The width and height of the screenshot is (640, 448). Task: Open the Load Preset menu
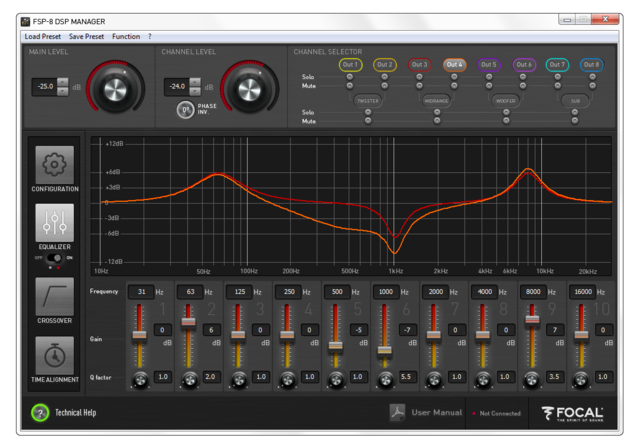[43, 36]
